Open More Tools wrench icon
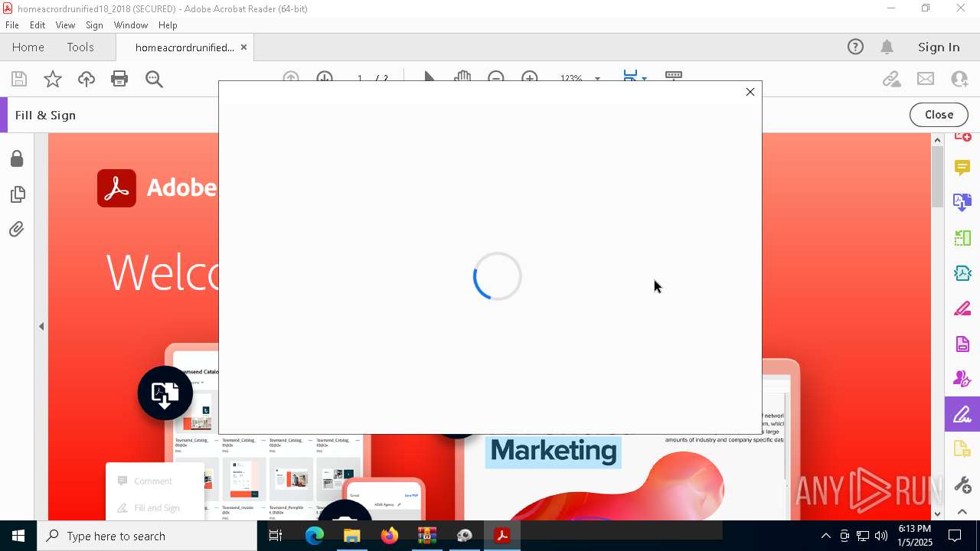 (962, 485)
